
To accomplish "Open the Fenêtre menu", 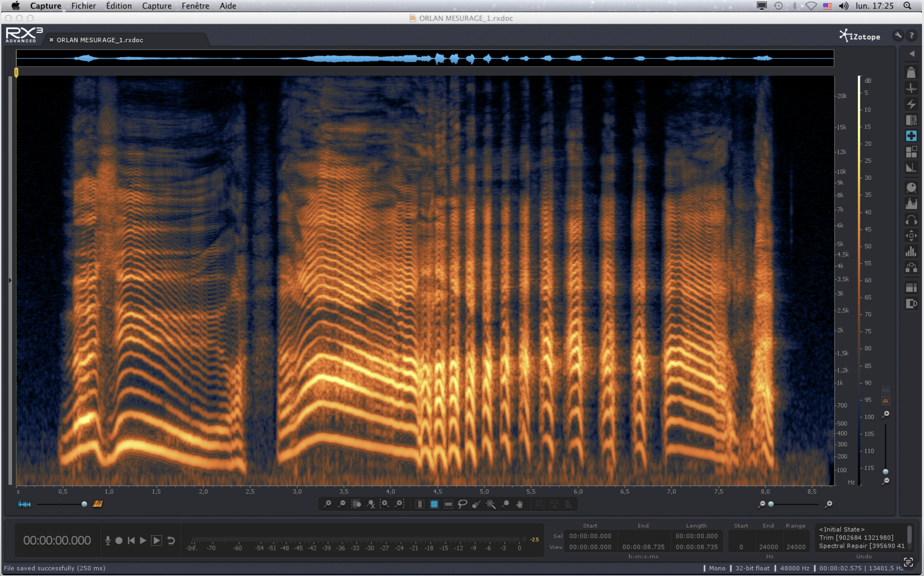I will 195,6.
